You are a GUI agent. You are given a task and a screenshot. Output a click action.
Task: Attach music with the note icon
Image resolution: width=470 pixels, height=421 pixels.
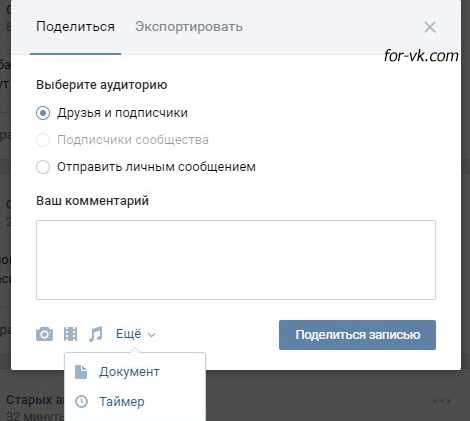coord(96,334)
